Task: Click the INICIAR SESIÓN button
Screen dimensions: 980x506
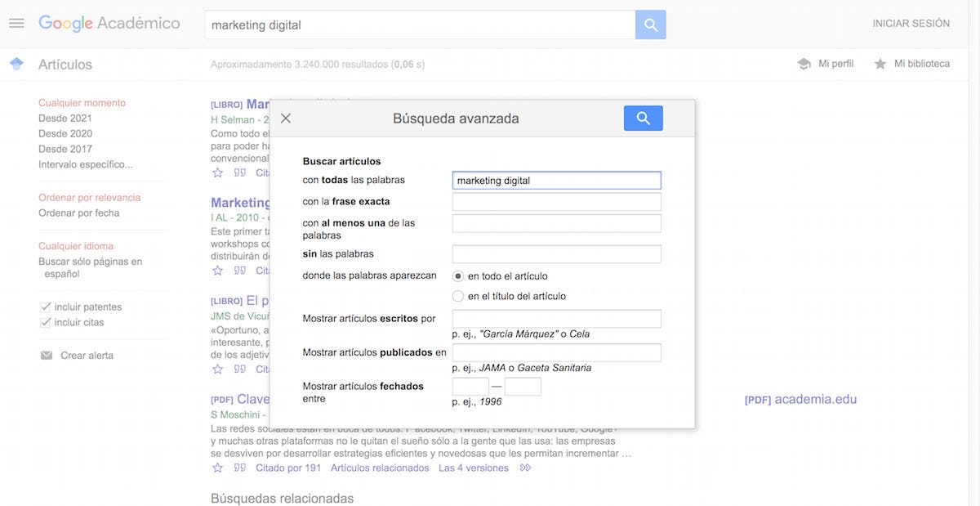Action: click(x=911, y=24)
